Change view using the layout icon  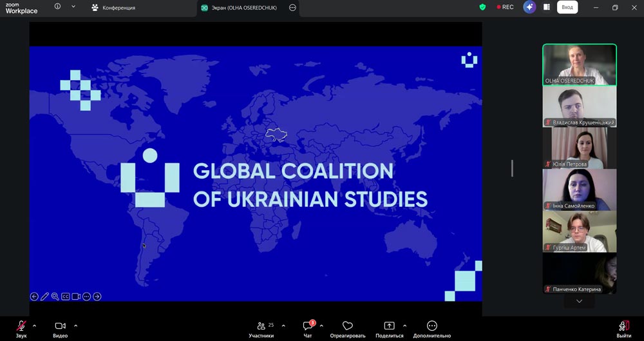(547, 7)
